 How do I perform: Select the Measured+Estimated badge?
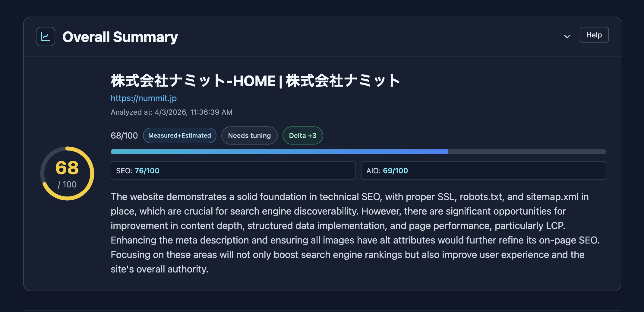pos(179,135)
